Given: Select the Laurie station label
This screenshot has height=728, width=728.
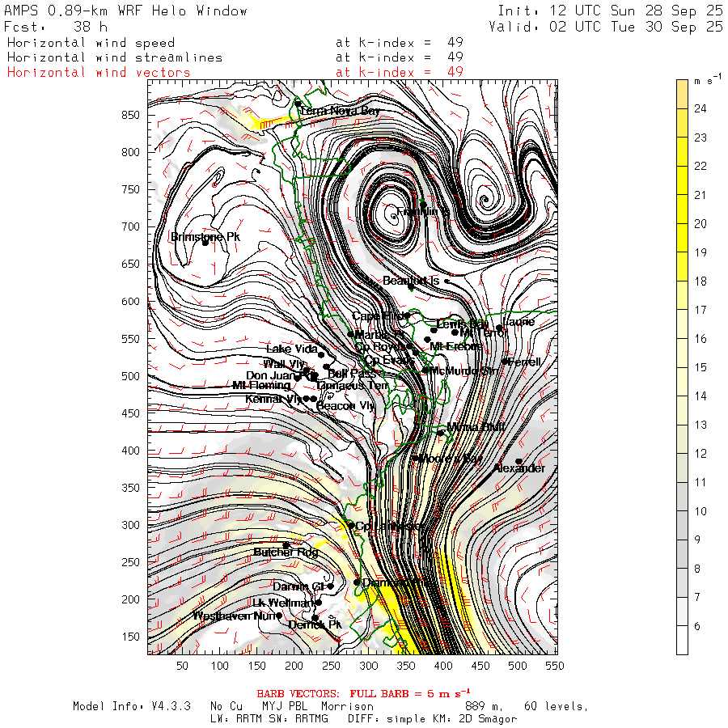Looking at the screenshot, I should click(518, 322).
